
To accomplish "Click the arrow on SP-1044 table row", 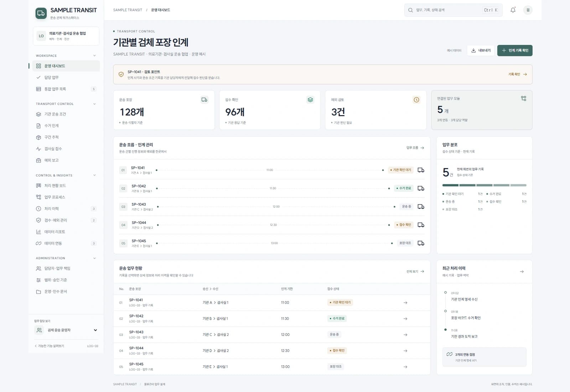I will (405, 351).
